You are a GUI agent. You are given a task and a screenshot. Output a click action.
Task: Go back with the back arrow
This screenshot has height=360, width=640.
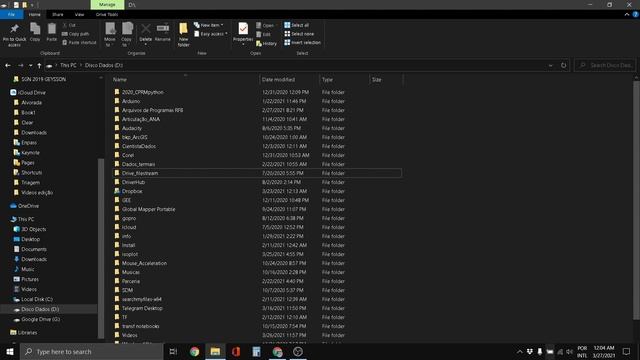8,65
